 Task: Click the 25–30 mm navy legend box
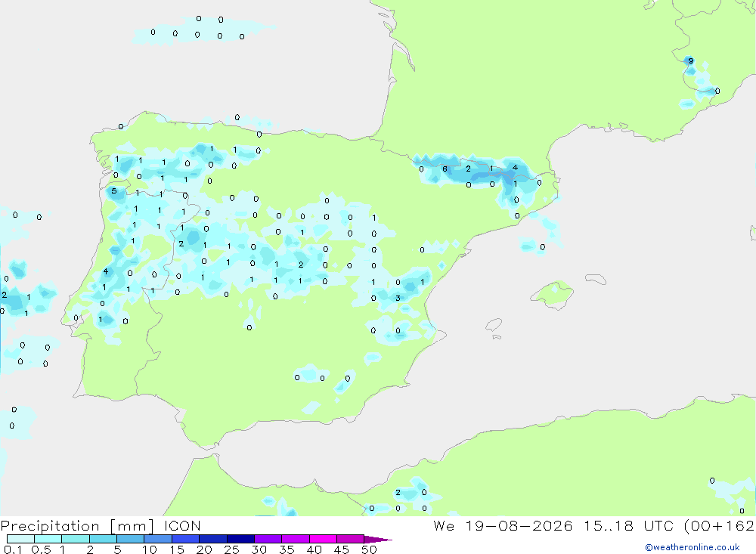click(240, 539)
